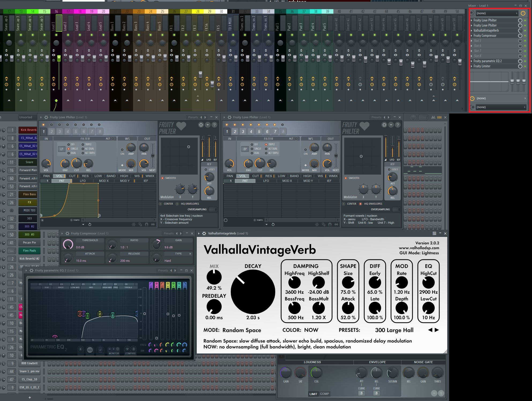The image size is (532, 401).
Task: Click the checkmark button in Parametric EQ 2
Action: click(x=100, y=350)
